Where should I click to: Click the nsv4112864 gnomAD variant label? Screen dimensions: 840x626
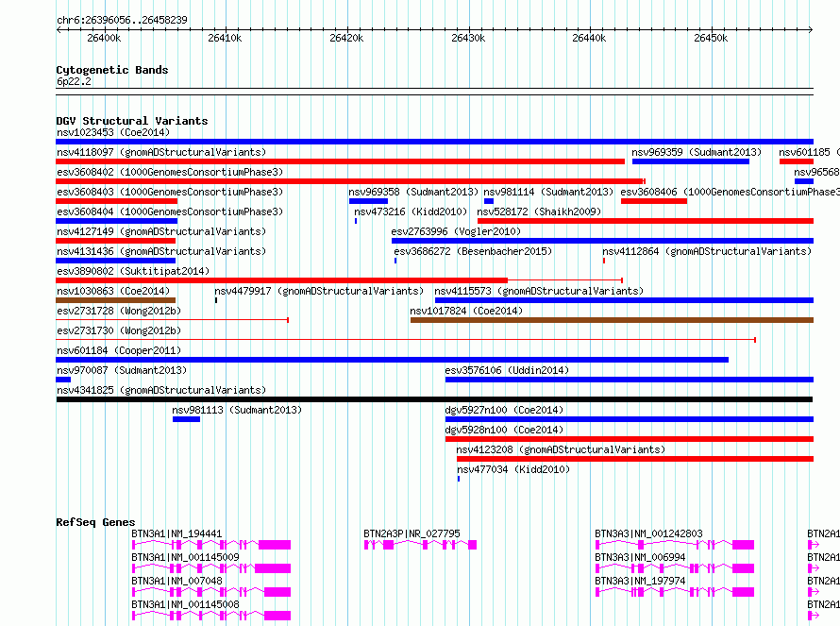(x=707, y=251)
